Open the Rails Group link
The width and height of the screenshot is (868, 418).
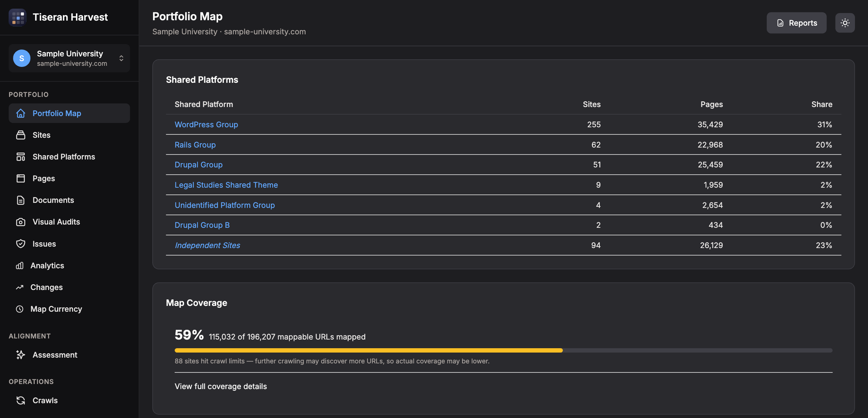(195, 145)
